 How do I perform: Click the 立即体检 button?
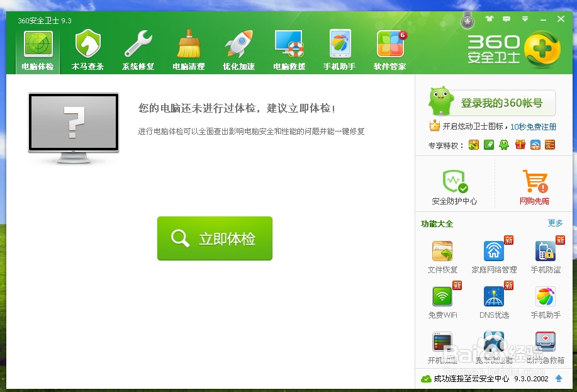pos(215,238)
